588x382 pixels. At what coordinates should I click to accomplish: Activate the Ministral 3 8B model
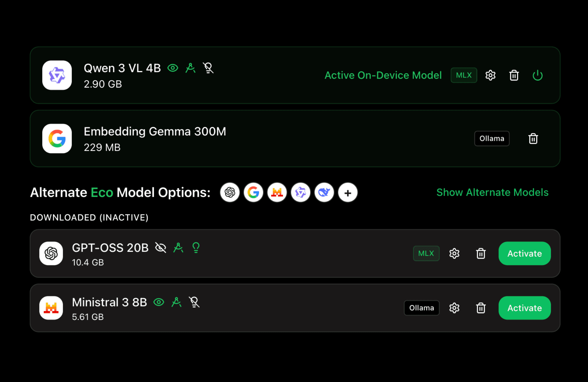tap(524, 308)
